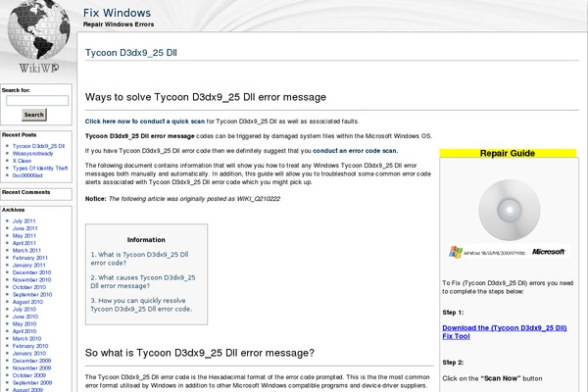
Task: Open the March 2010 archive
Action: pyautogui.click(x=26, y=338)
